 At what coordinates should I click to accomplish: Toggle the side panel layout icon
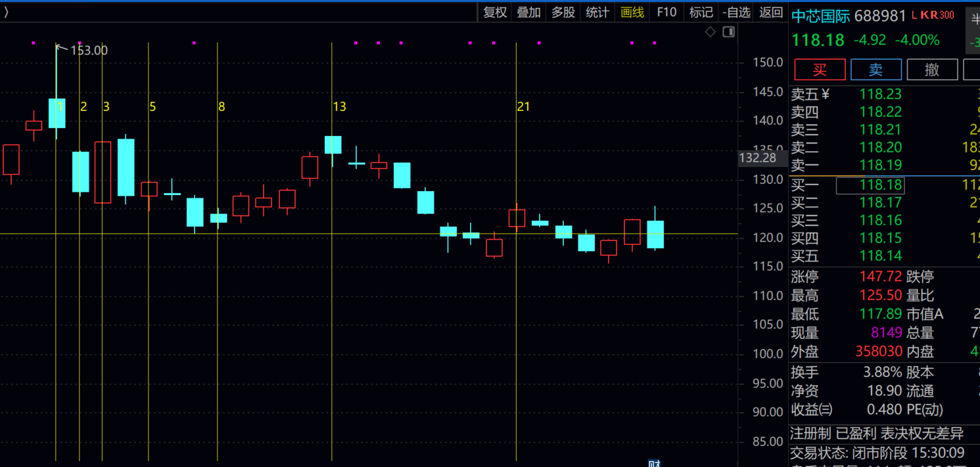coord(728,32)
